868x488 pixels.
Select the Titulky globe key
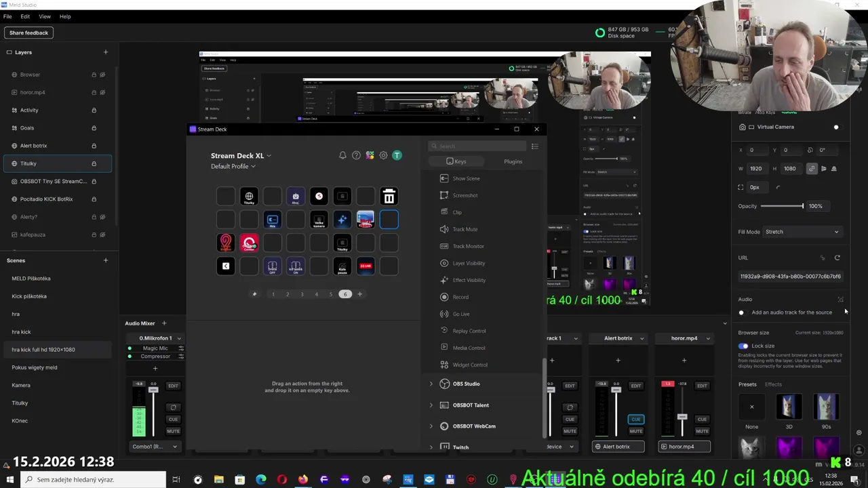click(x=249, y=197)
